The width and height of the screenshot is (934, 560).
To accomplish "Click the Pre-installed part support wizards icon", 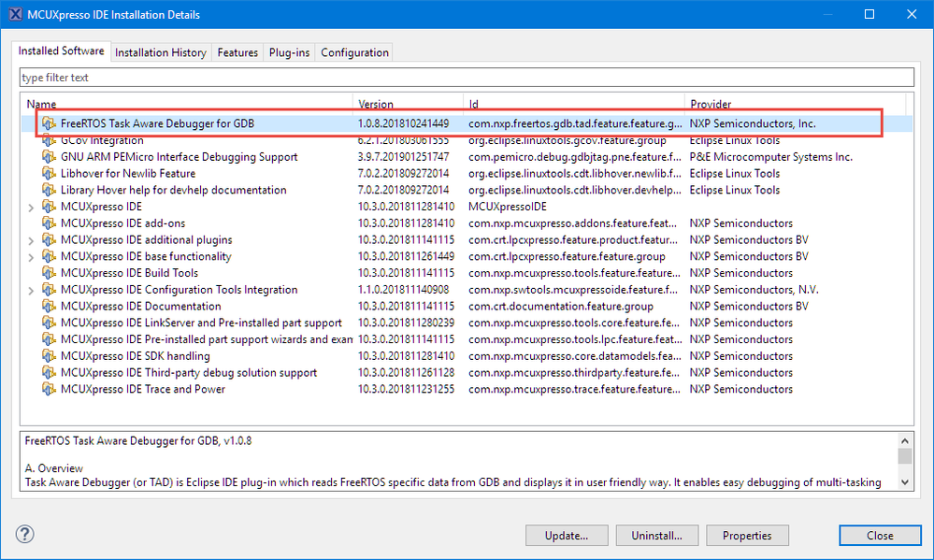I will coord(49,339).
